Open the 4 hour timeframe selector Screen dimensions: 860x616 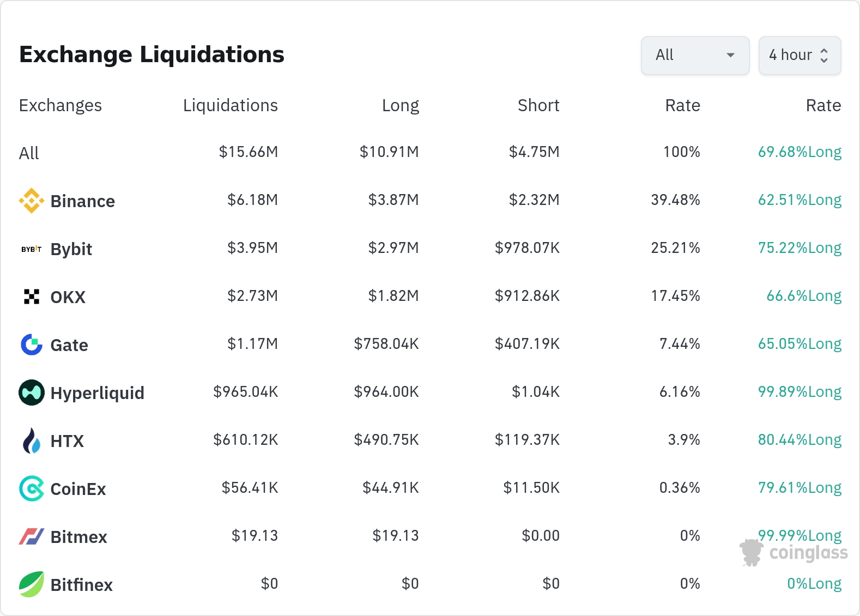[800, 55]
